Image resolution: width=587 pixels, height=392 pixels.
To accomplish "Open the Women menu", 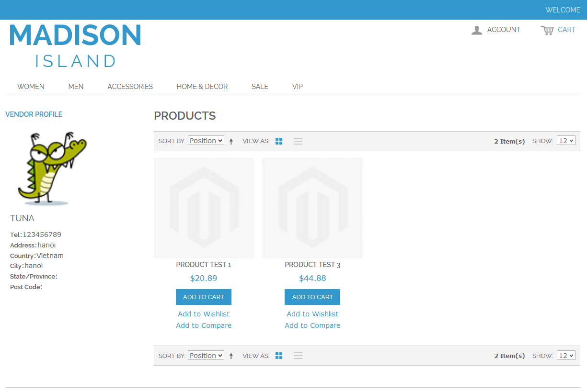I will [x=31, y=87].
